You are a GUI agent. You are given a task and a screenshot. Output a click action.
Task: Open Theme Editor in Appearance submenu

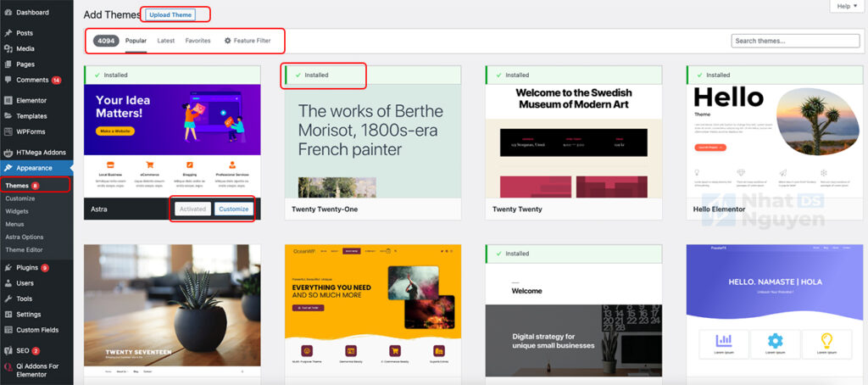point(24,249)
